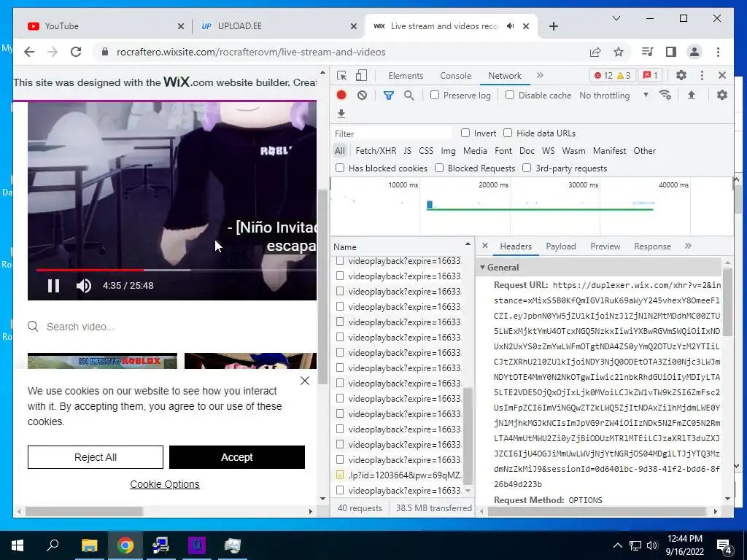This screenshot has width=747, height=560.
Task: Stop recording the network log
Action: 341,96
